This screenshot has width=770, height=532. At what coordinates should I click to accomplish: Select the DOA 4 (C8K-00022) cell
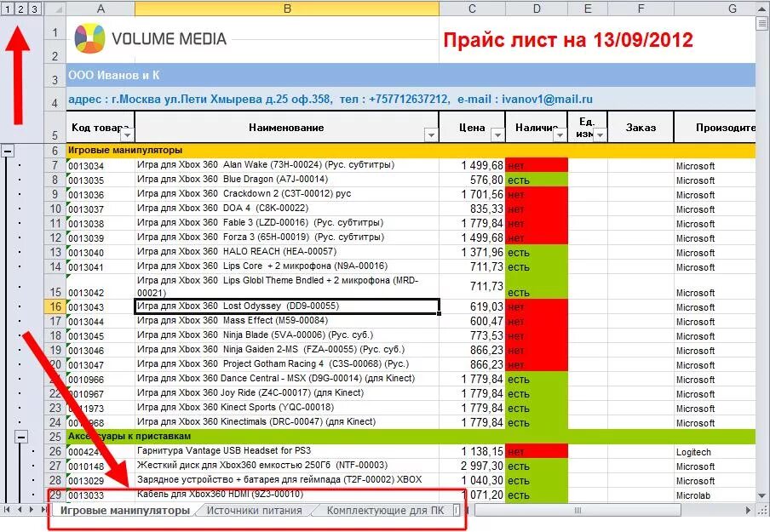pos(287,209)
